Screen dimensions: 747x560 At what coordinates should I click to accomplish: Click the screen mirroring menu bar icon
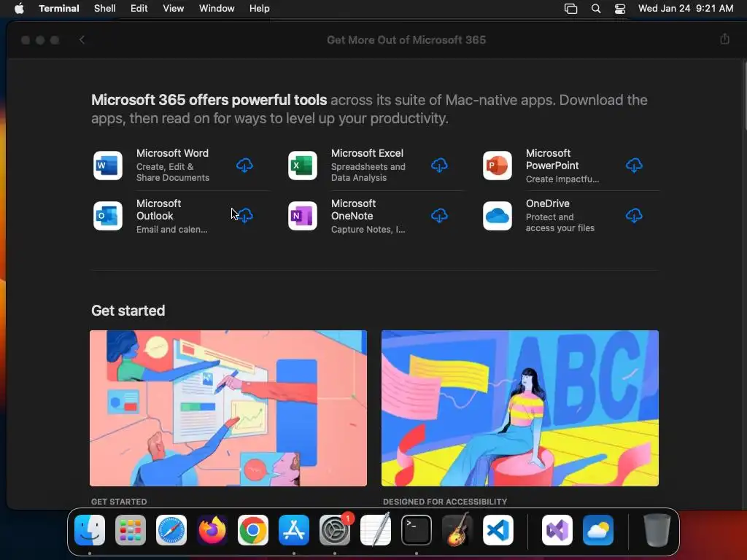coord(570,9)
